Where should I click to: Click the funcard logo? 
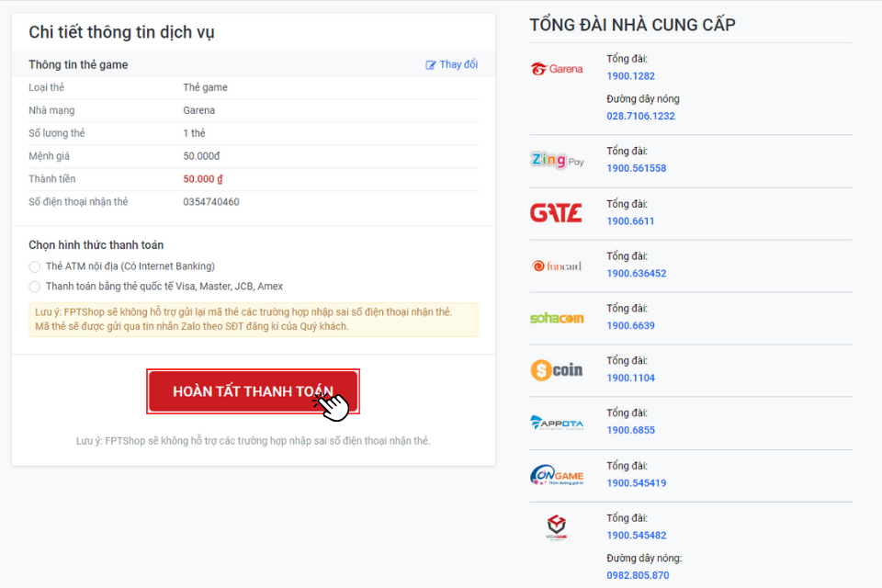pos(557,266)
